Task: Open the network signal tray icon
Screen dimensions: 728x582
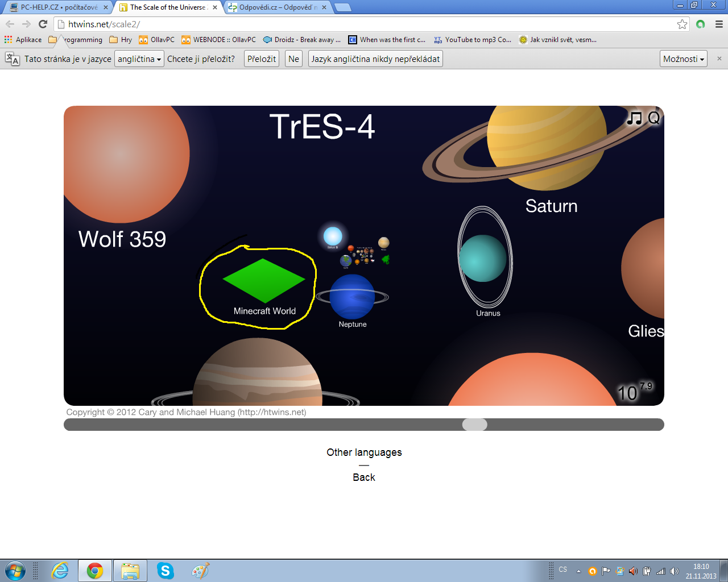Action: pos(661,571)
